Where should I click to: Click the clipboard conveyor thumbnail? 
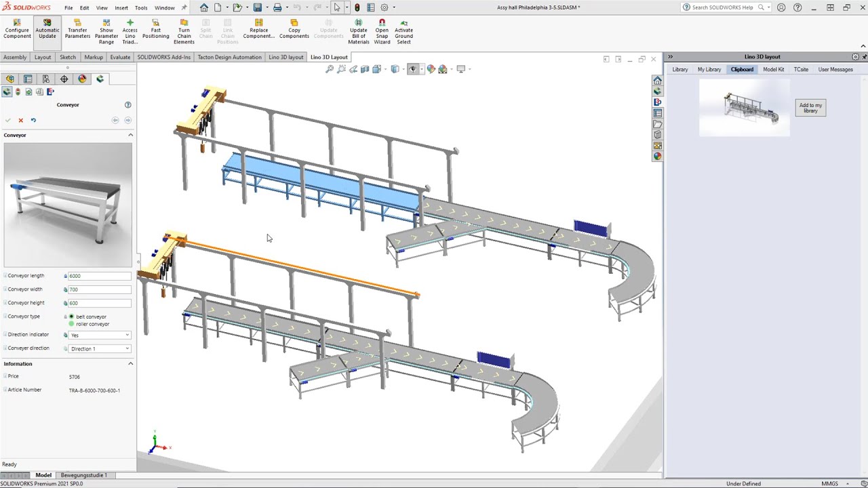pyautogui.click(x=745, y=107)
